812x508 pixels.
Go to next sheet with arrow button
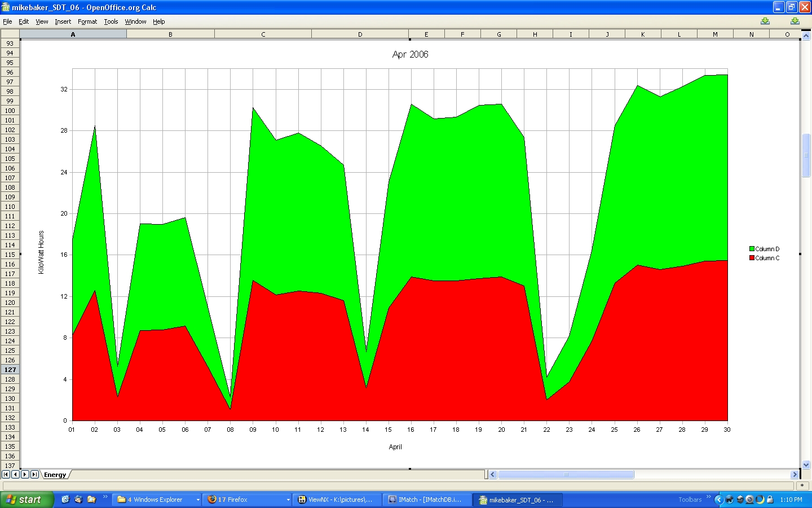[x=25, y=475]
